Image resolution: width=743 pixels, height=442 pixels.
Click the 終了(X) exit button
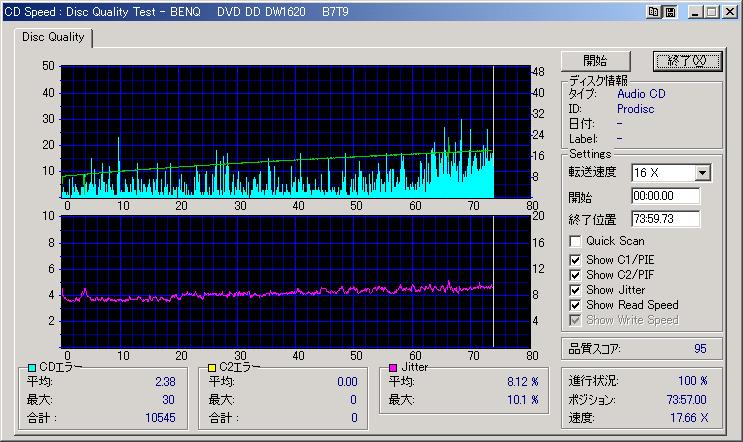pyautogui.click(x=687, y=61)
